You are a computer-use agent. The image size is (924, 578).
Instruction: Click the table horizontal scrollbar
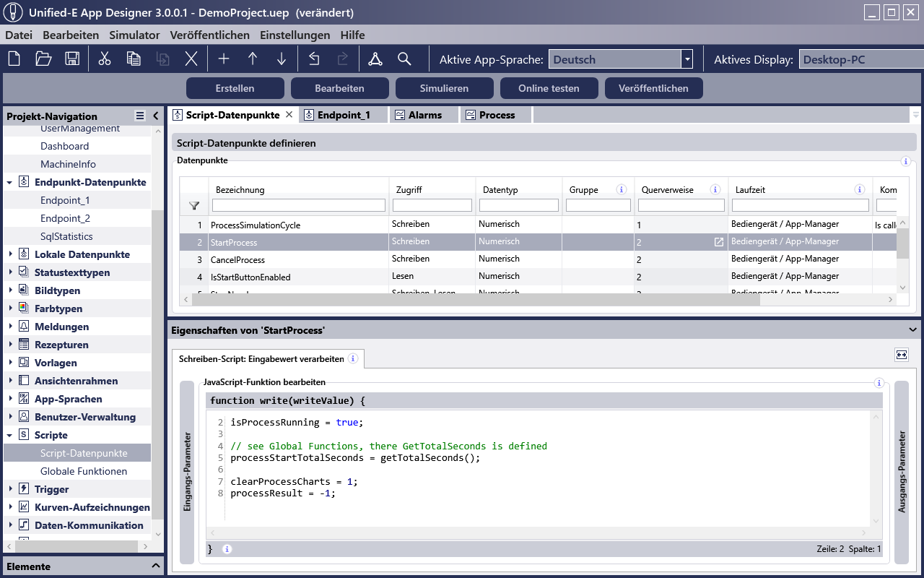[475, 300]
